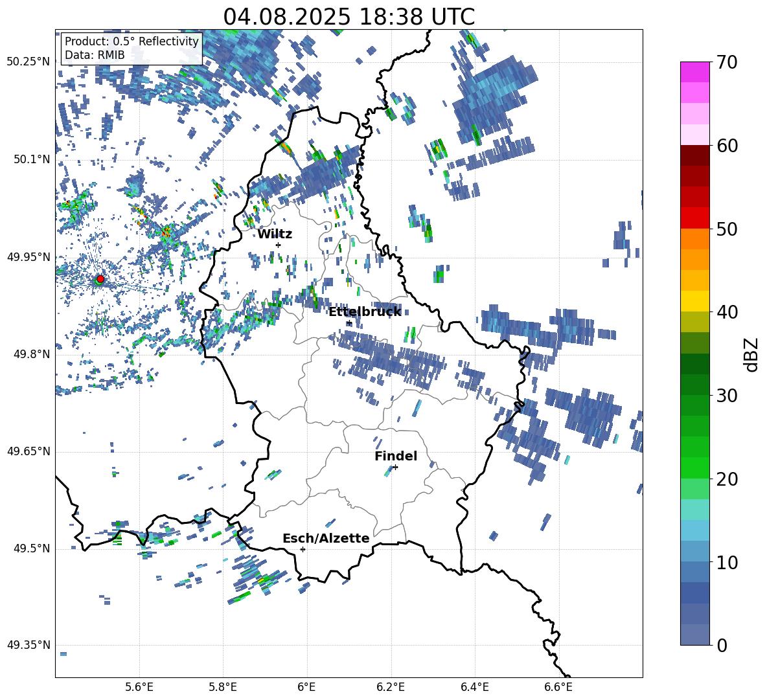Click the 49.35°N latitude label

coord(29,645)
